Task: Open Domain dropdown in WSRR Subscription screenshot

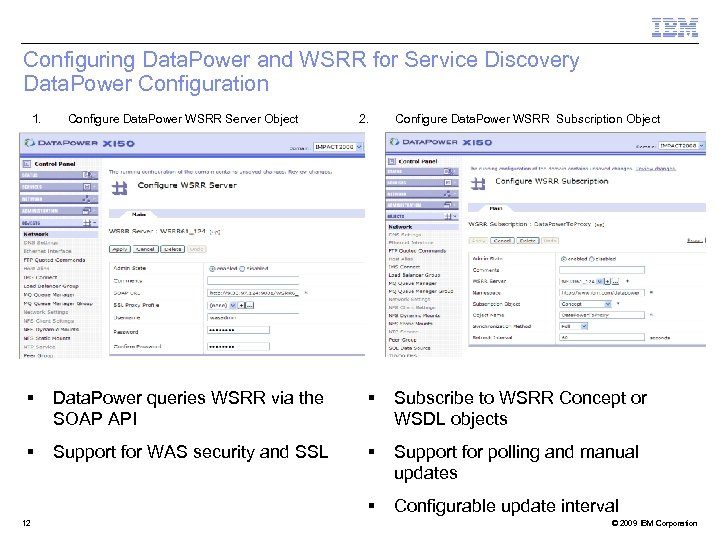Action: click(x=681, y=146)
